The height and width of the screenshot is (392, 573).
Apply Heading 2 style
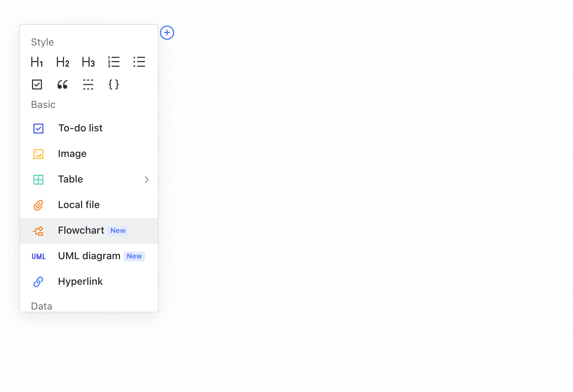tap(63, 62)
